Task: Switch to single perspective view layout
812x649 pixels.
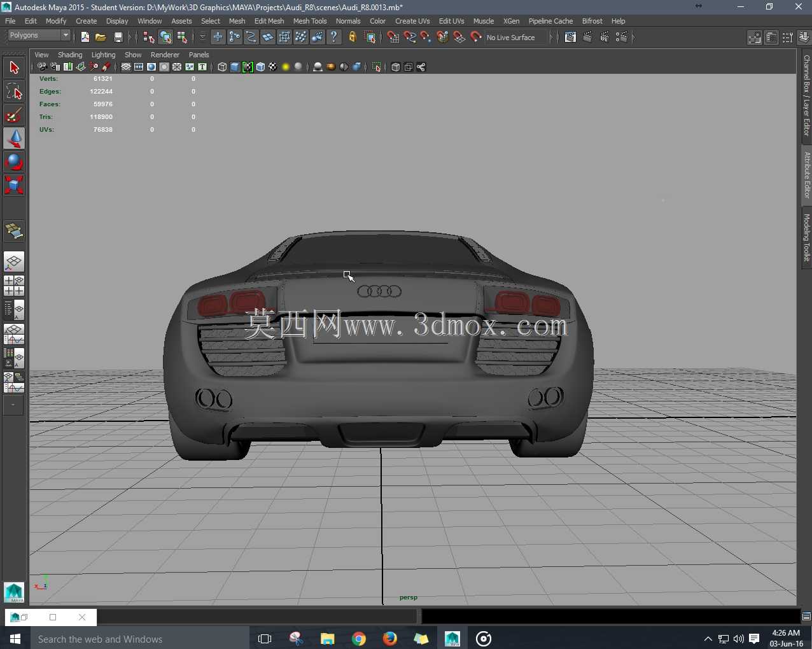Action: click(x=14, y=262)
